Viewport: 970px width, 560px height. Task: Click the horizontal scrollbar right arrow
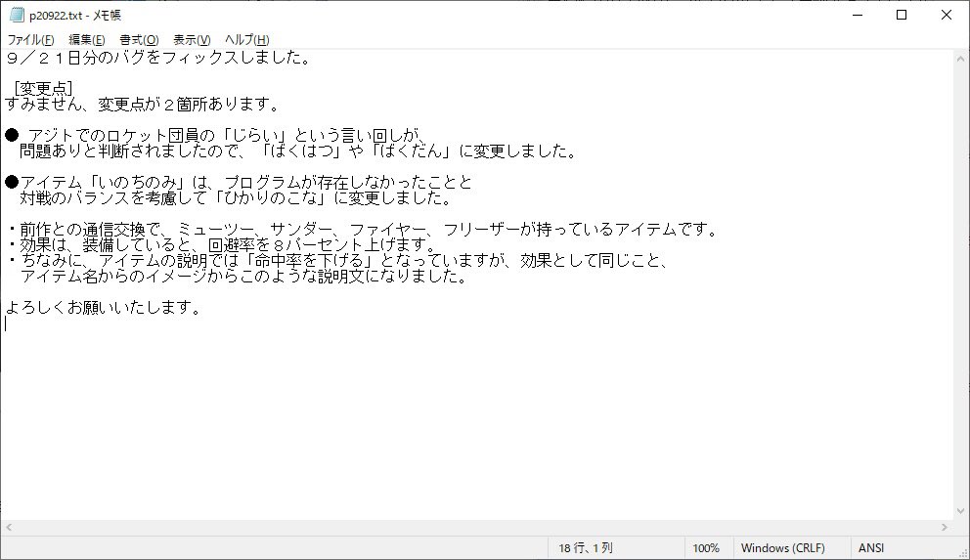point(945,527)
